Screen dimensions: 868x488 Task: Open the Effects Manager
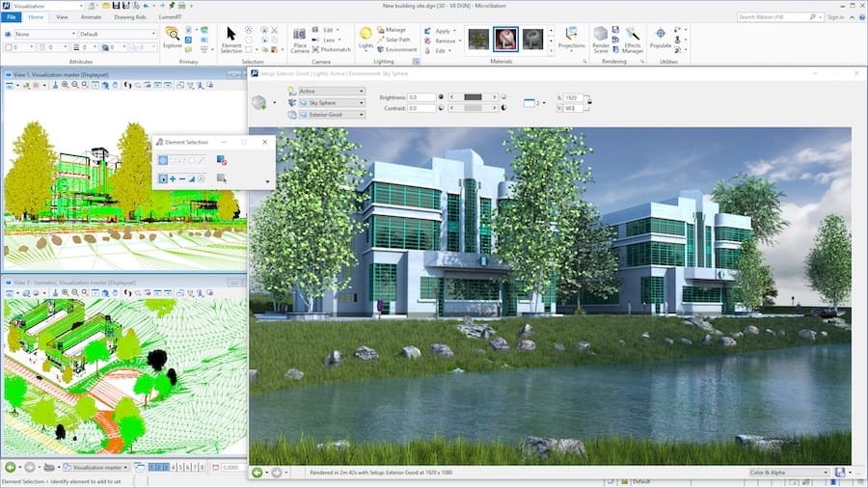tap(632, 40)
